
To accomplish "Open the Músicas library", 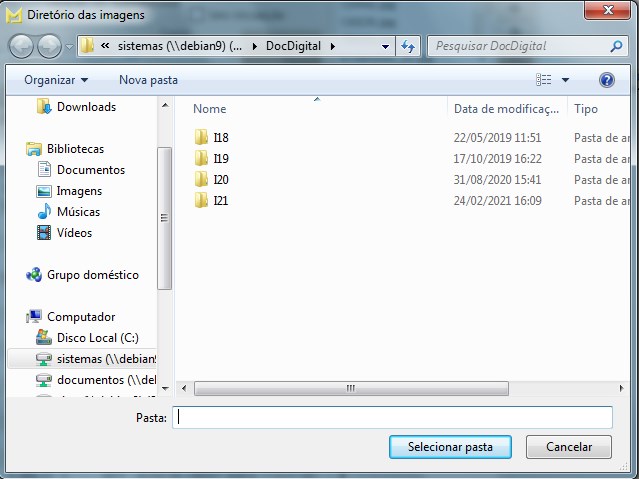I will 78,212.
